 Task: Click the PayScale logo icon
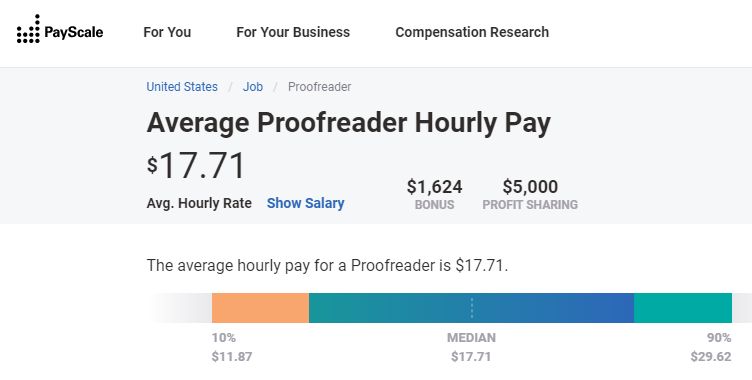click(x=28, y=30)
